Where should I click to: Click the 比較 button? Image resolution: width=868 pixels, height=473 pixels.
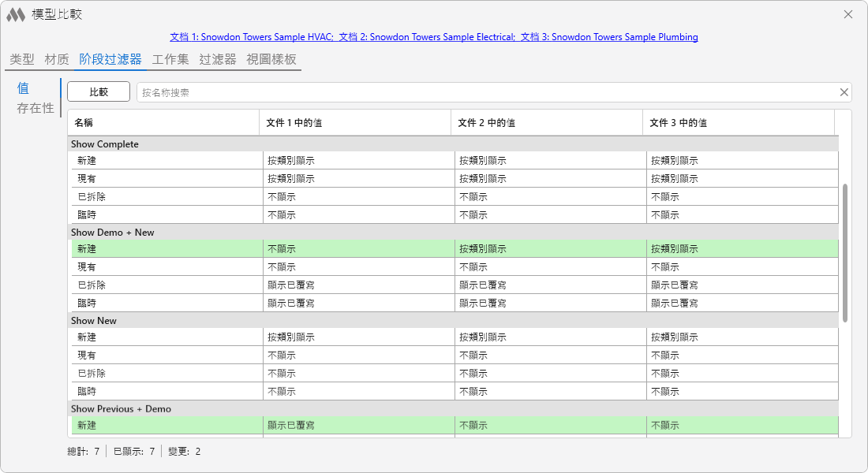(x=99, y=91)
